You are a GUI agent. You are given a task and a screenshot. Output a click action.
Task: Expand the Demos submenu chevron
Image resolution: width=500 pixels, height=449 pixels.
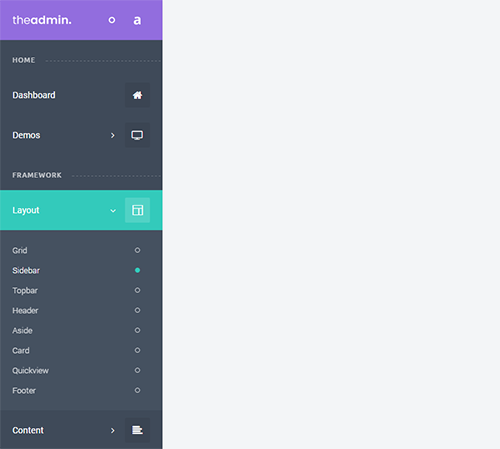[113, 135]
